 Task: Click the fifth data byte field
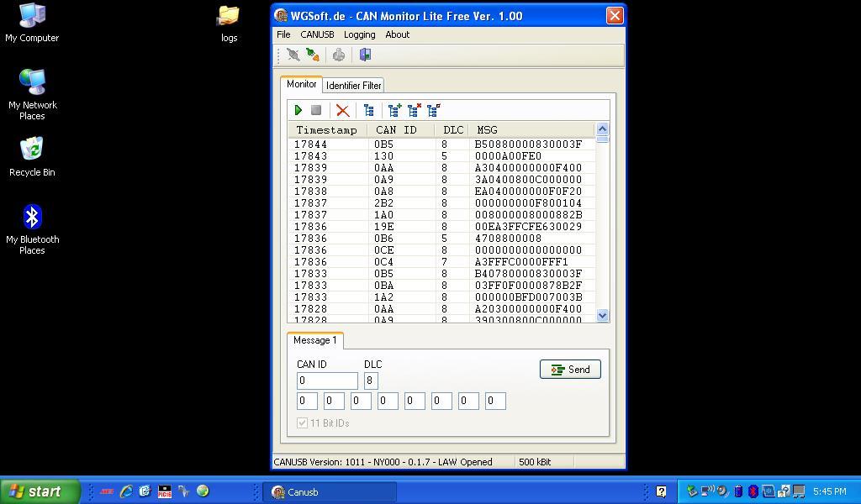415,401
